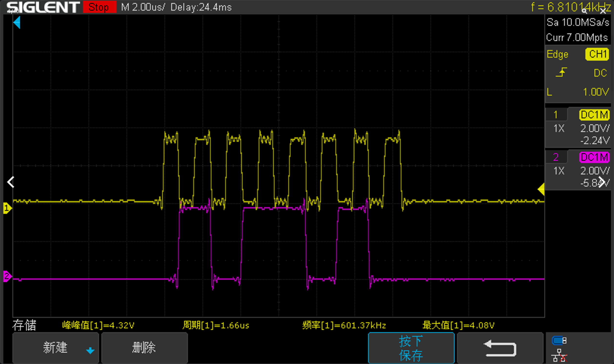Click the 删除 delete button
Image resolution: width=614 pixels, height=364 pixels.
coord(144,348)
